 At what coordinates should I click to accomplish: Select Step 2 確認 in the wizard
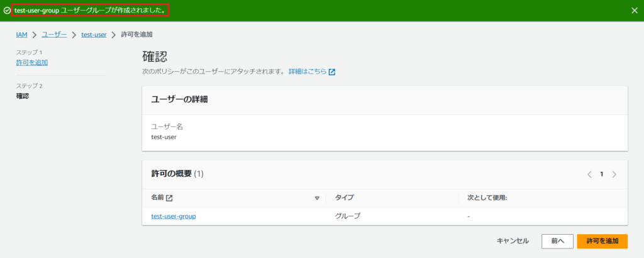(23, 96)
